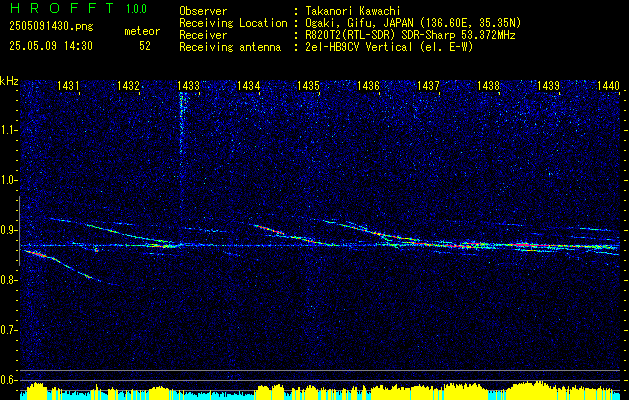The width and height of the screenshot is (629, 400).
Task: Click the Observer field label
Action: tap(203, 11)
